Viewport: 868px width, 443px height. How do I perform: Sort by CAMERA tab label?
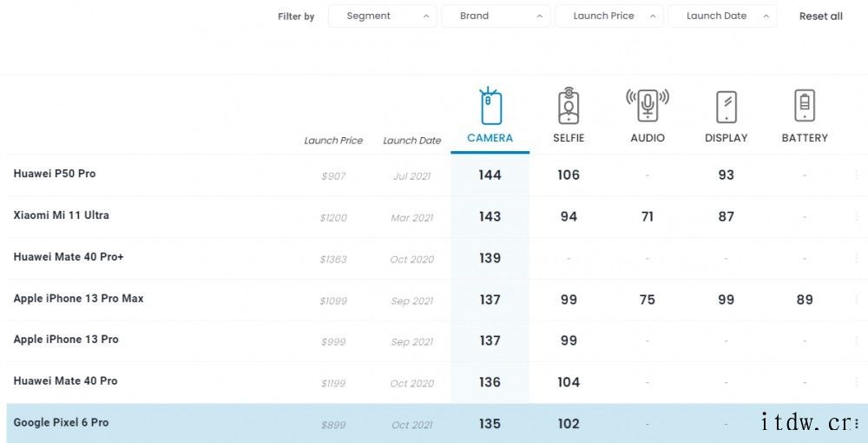tap(490, 138)
